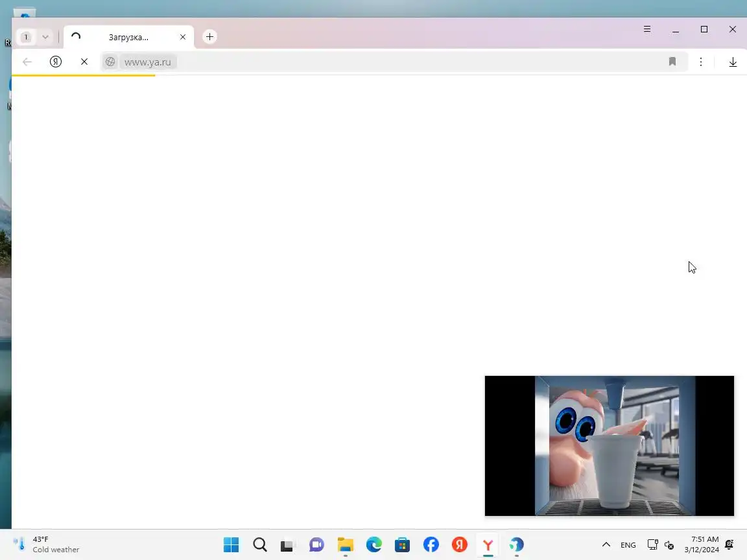Expand the tab groups dropdown arrow

click(45, 37)
